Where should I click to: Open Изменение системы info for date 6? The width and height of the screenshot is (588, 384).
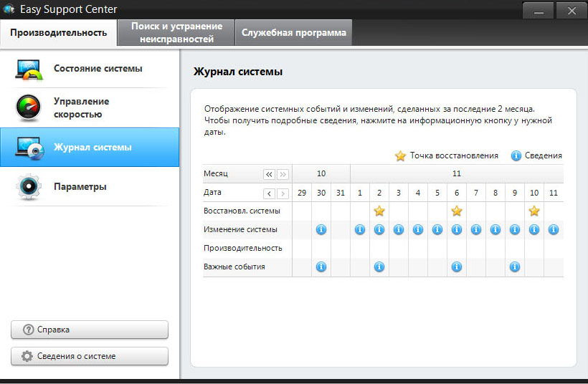456,229
